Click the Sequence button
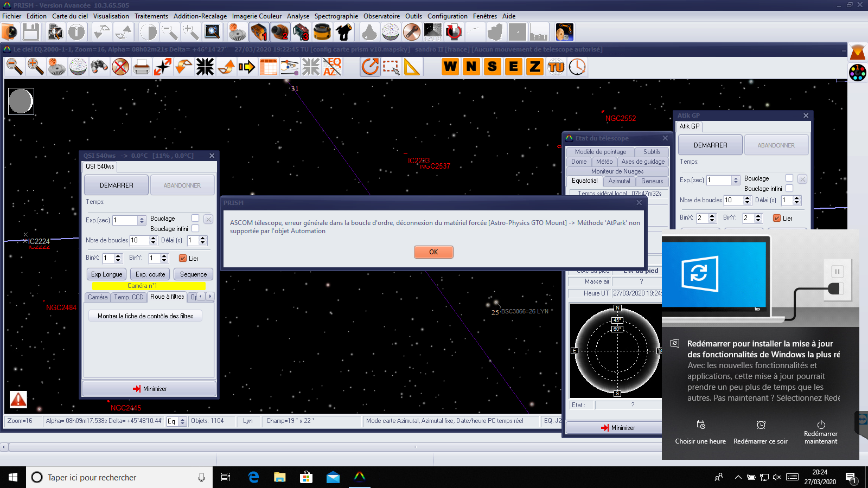The height and width of the screenshot is (488, 868). pos(194,274)
